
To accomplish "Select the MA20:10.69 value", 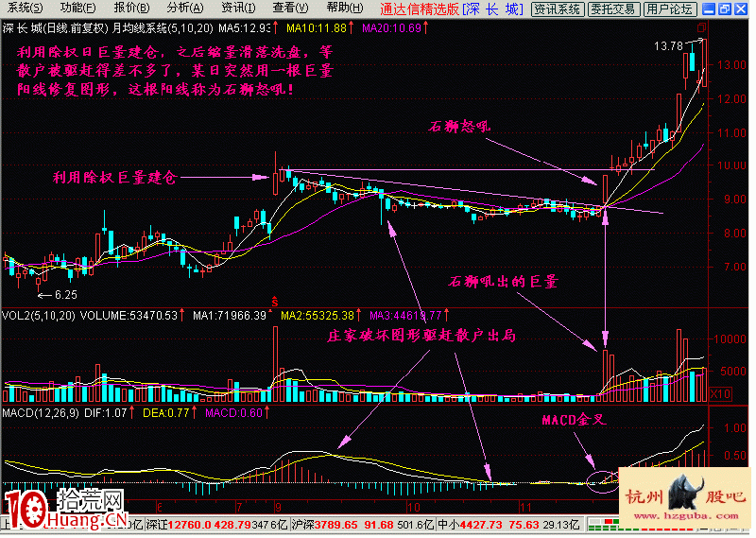I will tap(391, 28).
